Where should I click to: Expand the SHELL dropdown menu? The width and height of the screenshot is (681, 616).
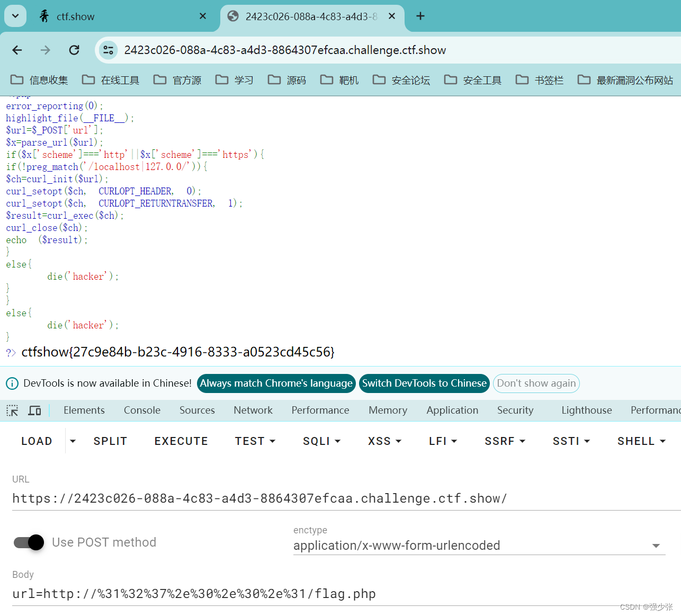click(641, 441)
